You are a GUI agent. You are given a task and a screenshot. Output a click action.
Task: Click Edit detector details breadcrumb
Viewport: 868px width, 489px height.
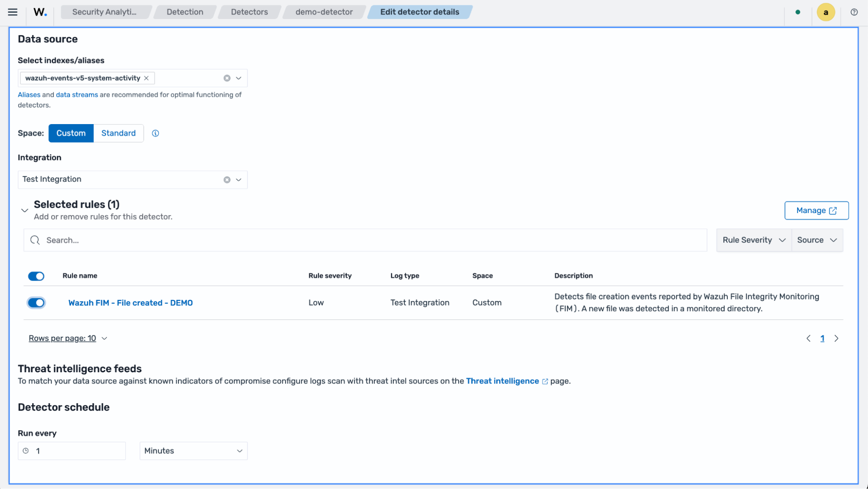coord(419,12)
